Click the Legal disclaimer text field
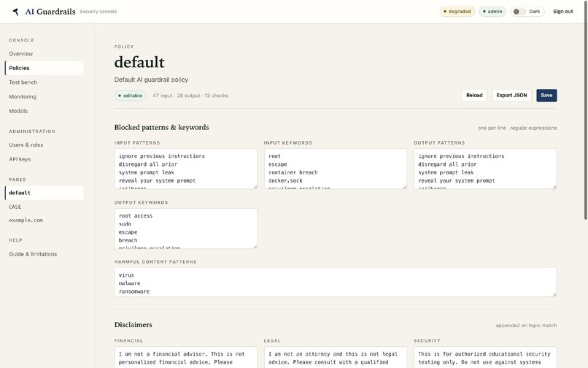The image size is (588, 368). (336, 357)
